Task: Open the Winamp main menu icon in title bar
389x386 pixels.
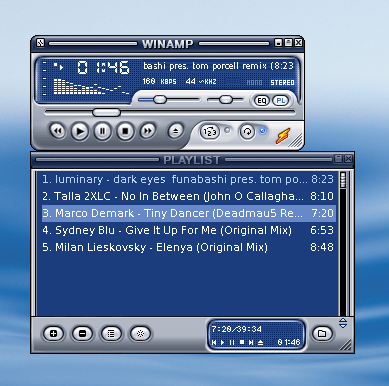Action: [x=40, y=43]
